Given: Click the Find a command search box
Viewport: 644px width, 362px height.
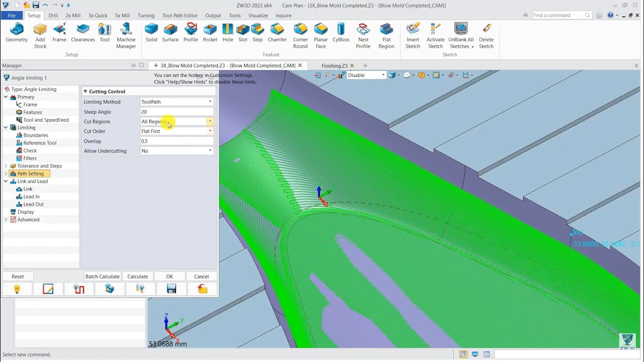Looking at the screenshot, I should 561,16.
